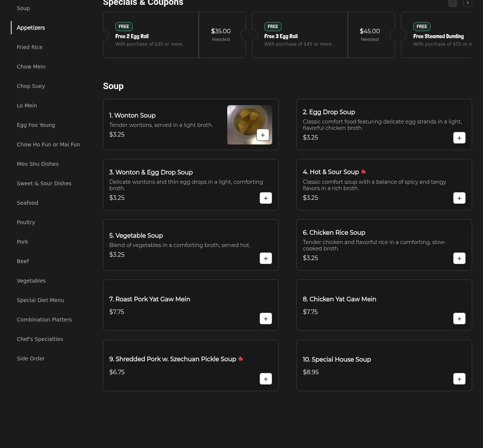Image resolution: width=483 pixels, height=448 pixels.
Task: Go to Seafood in sidebar
Action: click(x=27, y=203)
